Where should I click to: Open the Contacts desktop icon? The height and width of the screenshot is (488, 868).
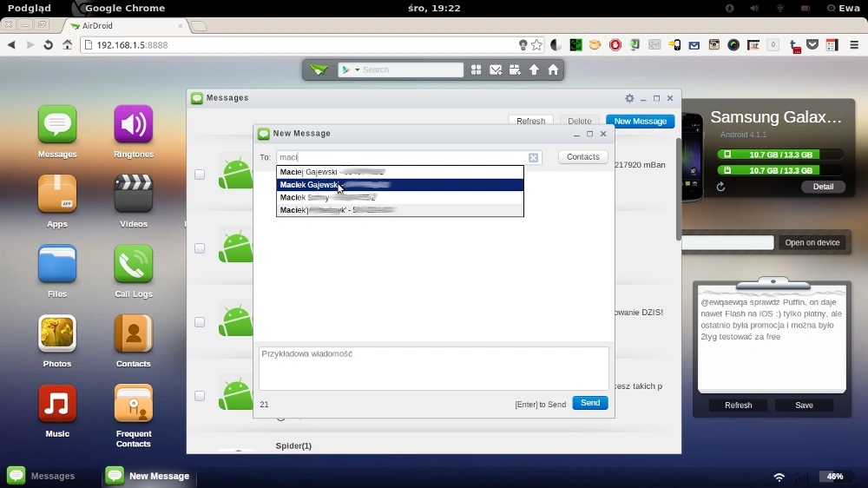click(x=134, y=333)
